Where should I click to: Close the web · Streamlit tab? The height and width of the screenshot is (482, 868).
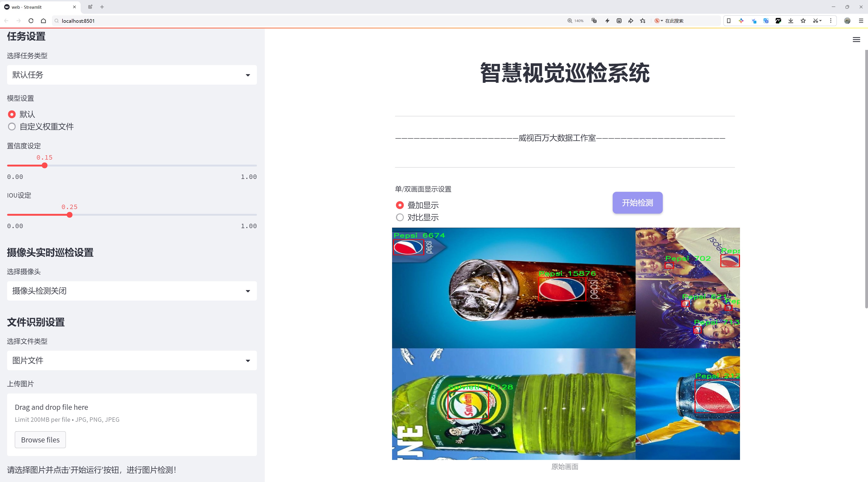[74, 7]
